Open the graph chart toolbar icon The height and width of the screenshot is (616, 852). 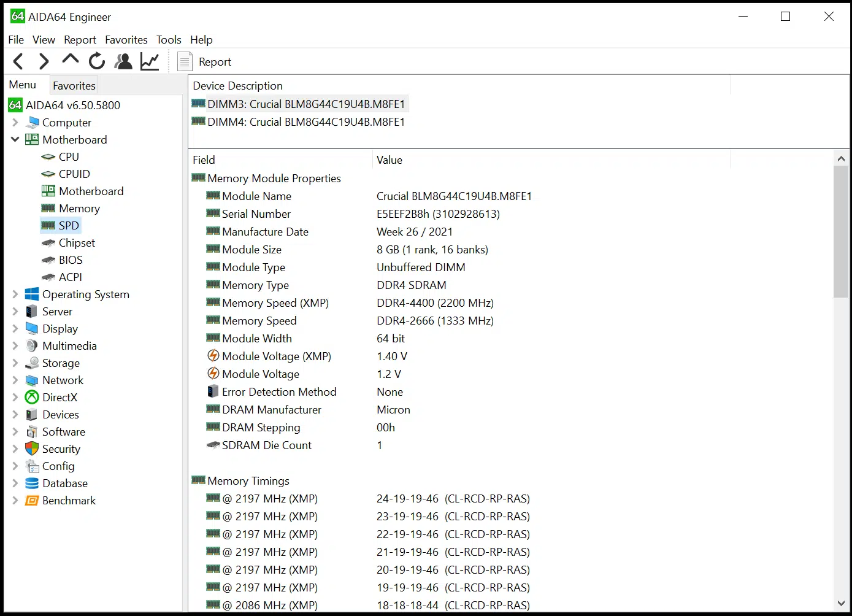(150, 61)
